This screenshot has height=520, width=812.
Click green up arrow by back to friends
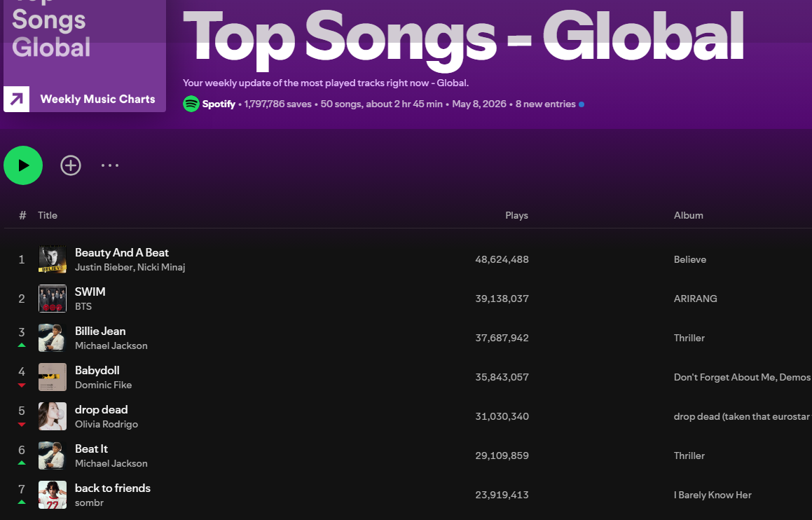click(x=22, y=502)
